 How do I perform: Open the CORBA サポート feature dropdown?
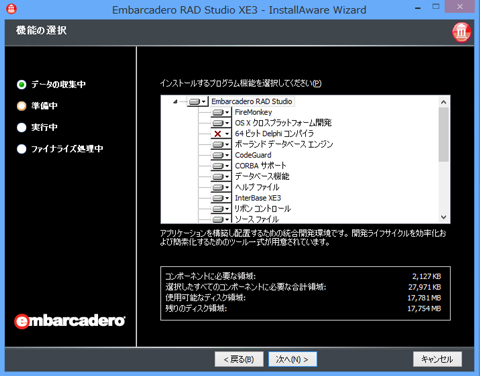pyautogui.click(x=221, y=166)
